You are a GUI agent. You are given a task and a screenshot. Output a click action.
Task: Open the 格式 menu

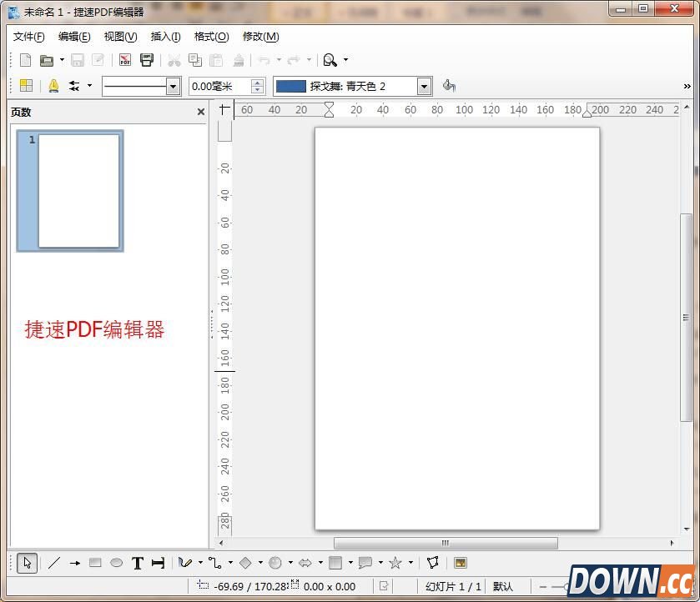coord(209,37)
